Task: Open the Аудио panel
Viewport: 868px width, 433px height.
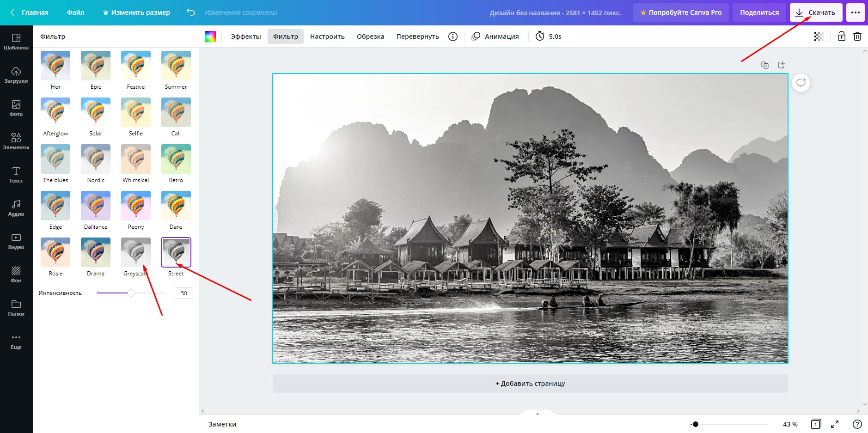Action: tap(16, 208)
